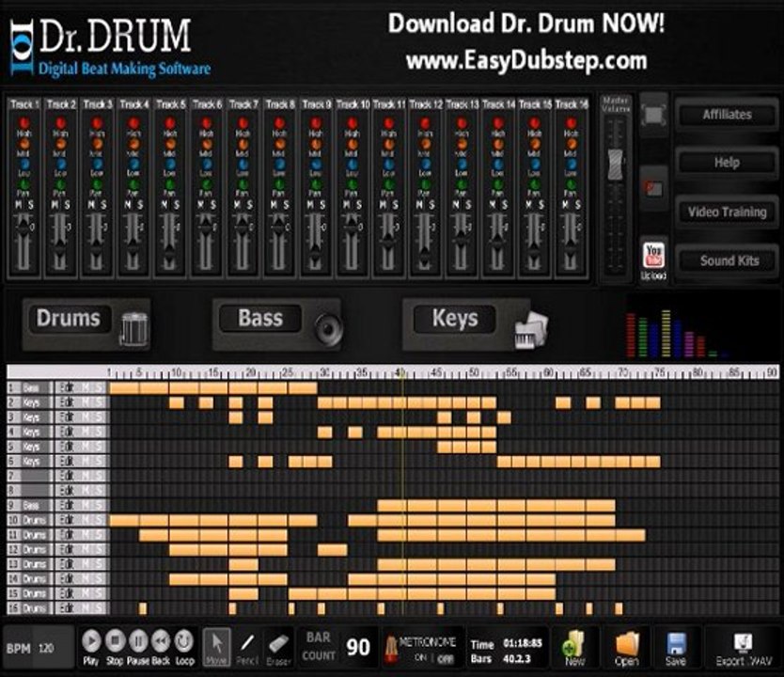Click the Master Volume fader handle
Screen dimensions: 784x677
coord(616,164)
